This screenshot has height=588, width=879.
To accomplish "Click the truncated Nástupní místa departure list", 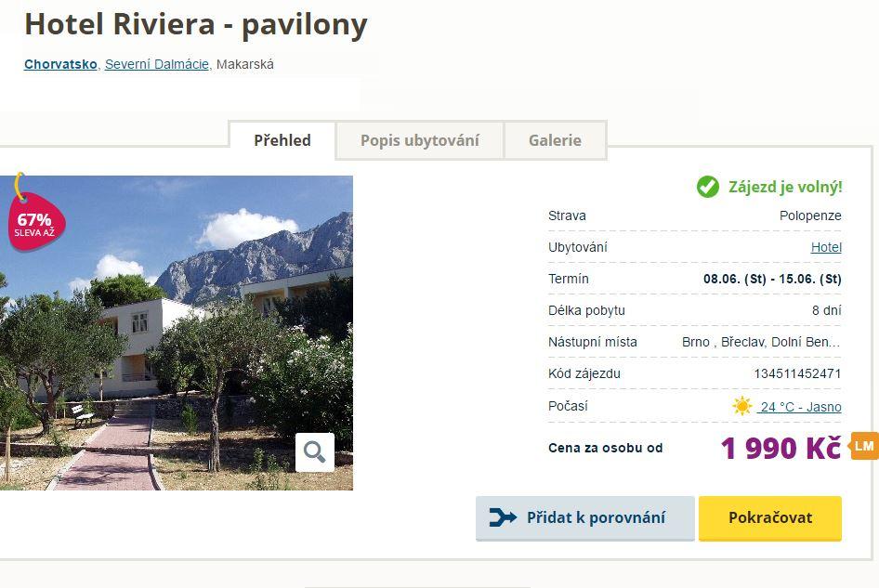I will pyautogui.click(x=761, y=342).
